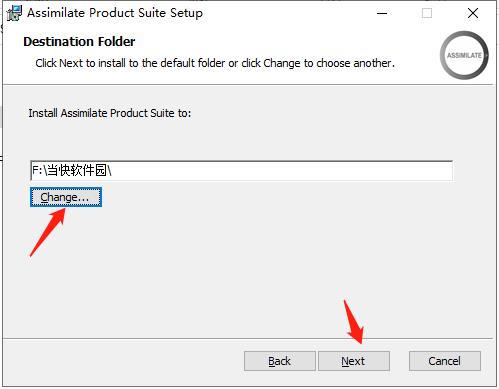Screen dimensions: 499x389
Task: Open the Change... folder browser
Action: (x=66, y=197)
